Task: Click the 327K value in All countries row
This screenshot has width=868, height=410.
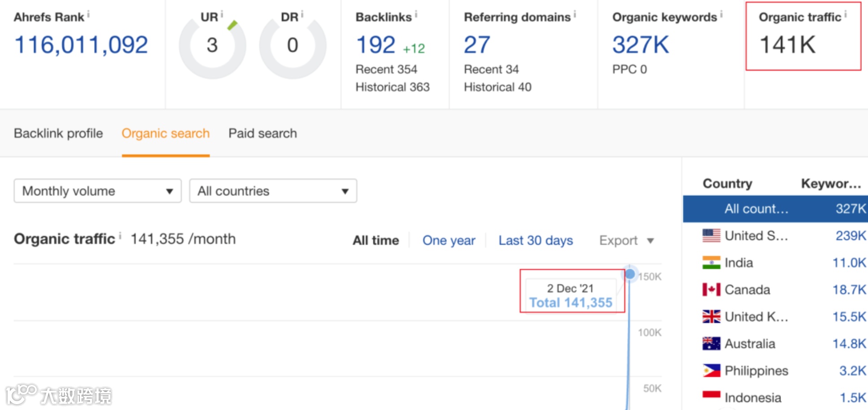Action: (x=851, y=209)
